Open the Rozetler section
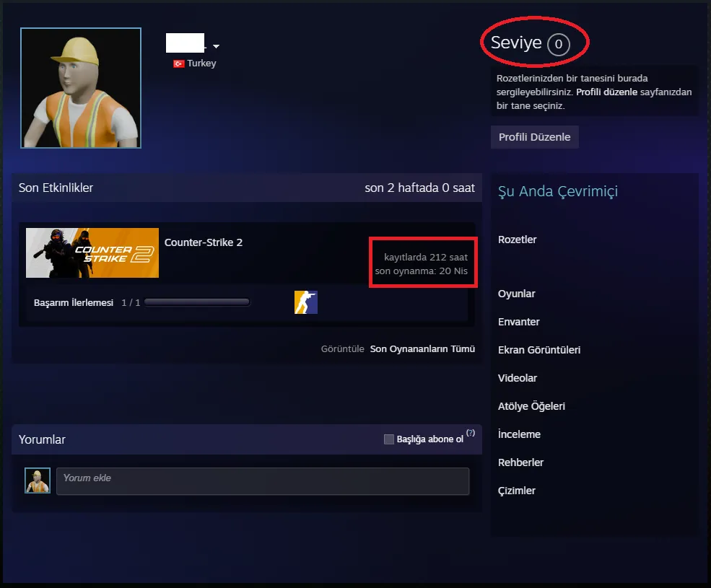 tap(517, 240)
